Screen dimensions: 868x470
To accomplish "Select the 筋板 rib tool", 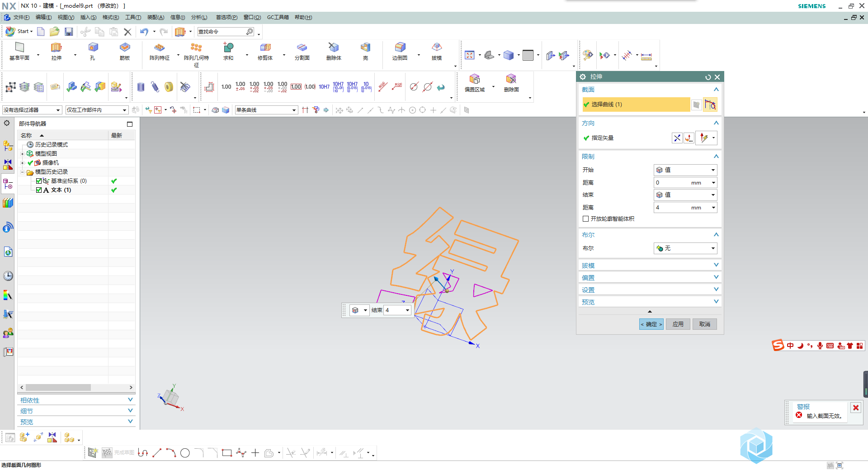I will (x=125, y=51).
